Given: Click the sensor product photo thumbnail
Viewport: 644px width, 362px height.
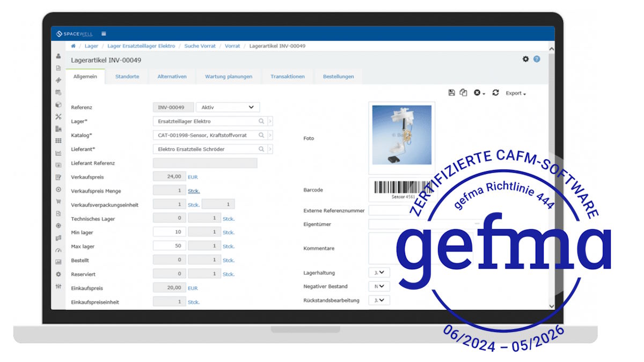Looking at the screenshot, I should [401, 135].
